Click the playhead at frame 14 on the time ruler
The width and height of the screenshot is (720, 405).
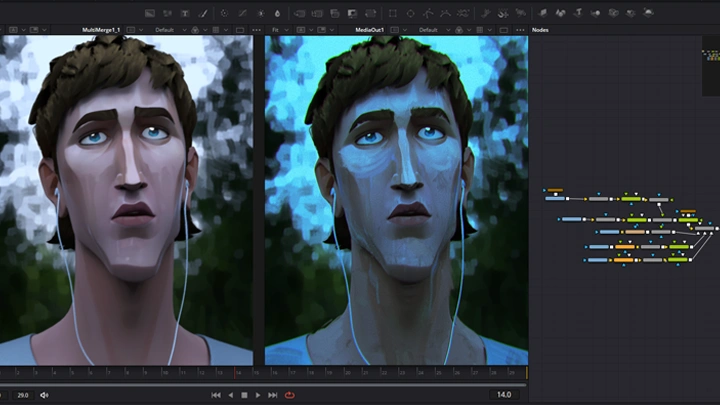point(236,372)
